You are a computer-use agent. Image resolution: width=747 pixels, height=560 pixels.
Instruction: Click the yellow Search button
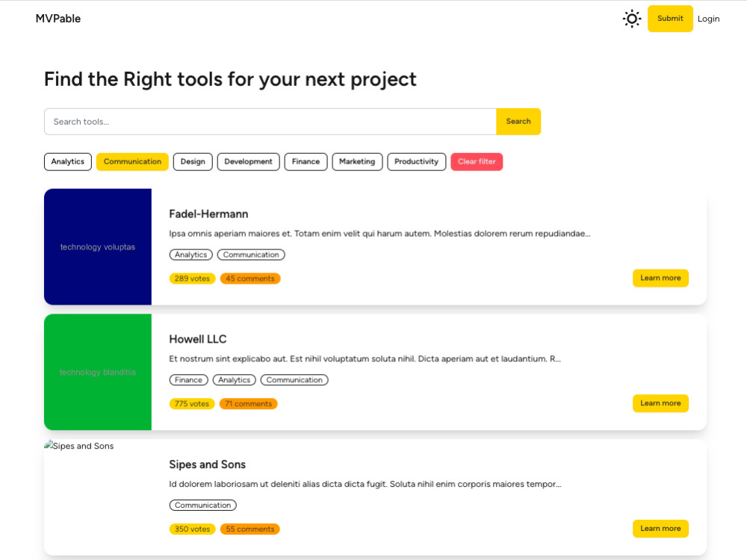tap(518, 122)
